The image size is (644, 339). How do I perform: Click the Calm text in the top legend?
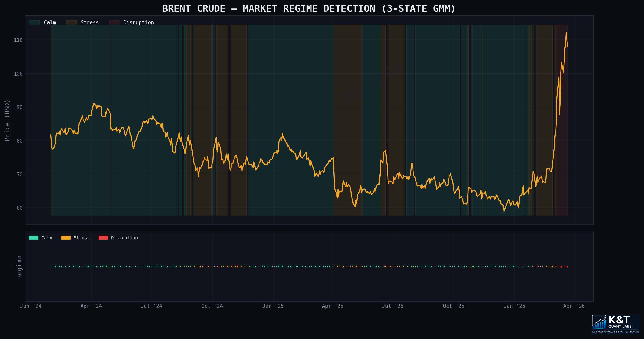50,22
